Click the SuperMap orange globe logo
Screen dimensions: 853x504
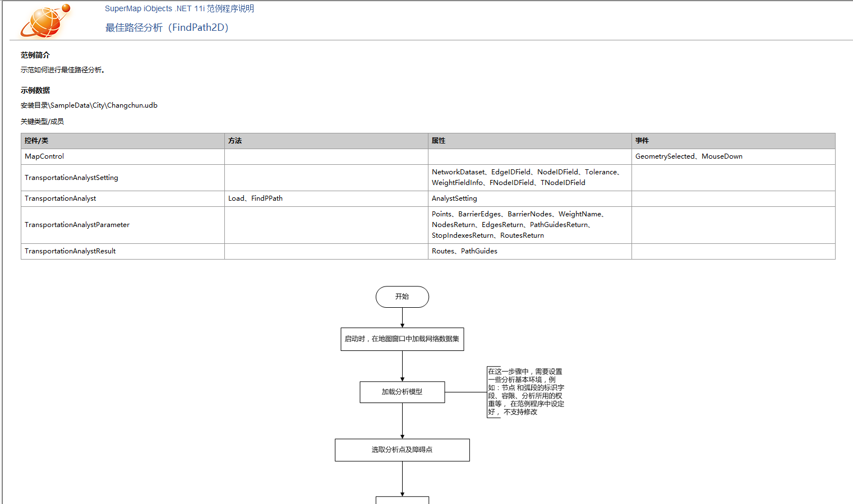[x=45, y=21]
